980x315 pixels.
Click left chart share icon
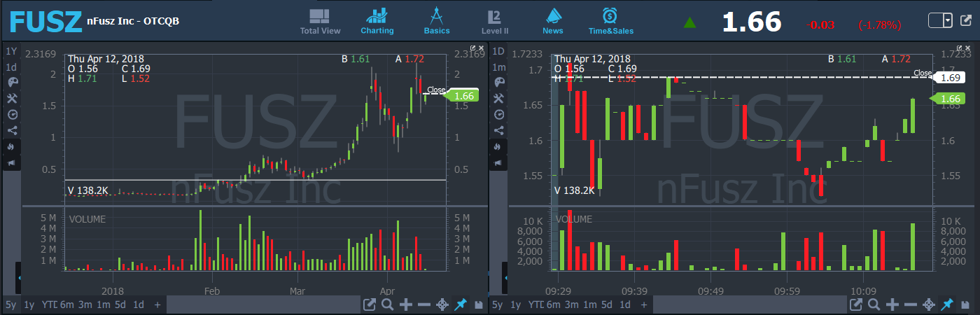tap(11, 130)
